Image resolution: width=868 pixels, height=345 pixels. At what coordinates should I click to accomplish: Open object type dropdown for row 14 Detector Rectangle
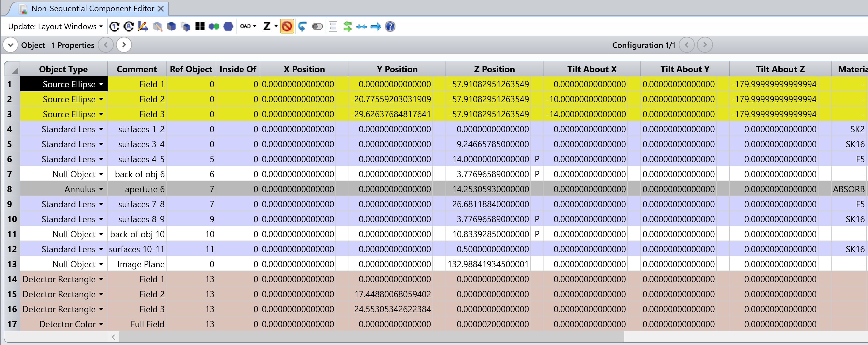tap(101, 279)
